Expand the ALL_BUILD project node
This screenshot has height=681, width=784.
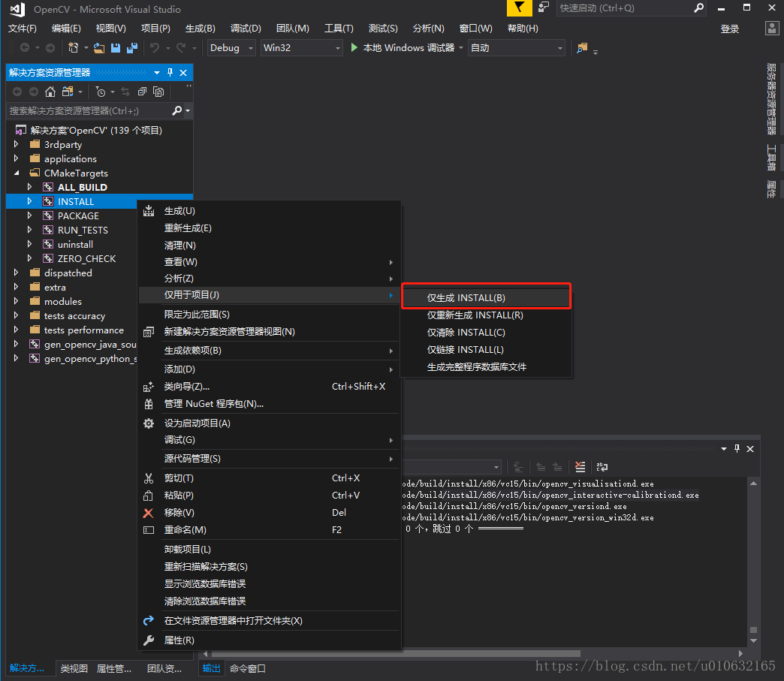pyautogui.click(x=29, y=186)
